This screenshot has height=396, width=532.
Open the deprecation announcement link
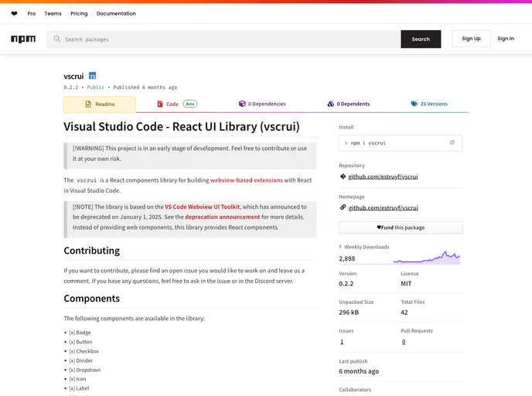pyautogui.click(x=223, y=217)
